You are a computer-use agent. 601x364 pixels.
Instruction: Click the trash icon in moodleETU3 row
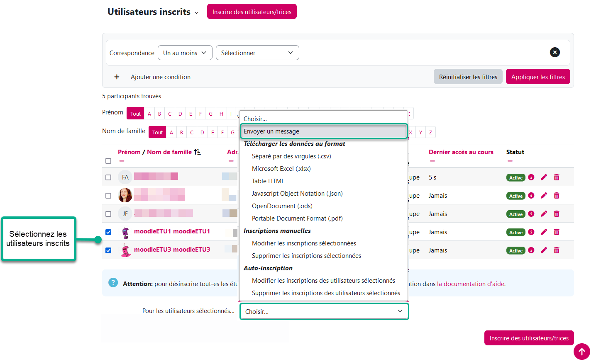click(557, 250)
